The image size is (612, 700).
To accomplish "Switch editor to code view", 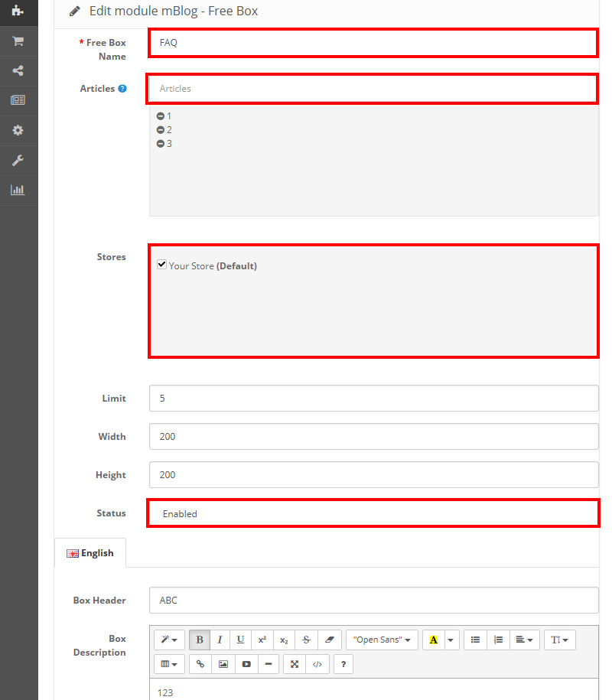I will click(317, 664).
